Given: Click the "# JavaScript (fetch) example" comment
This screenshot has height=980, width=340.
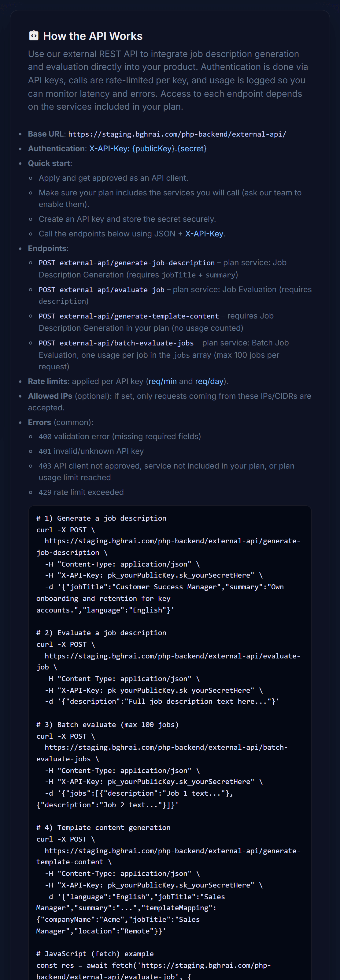Looking at the screenshot, I should 95,953.
